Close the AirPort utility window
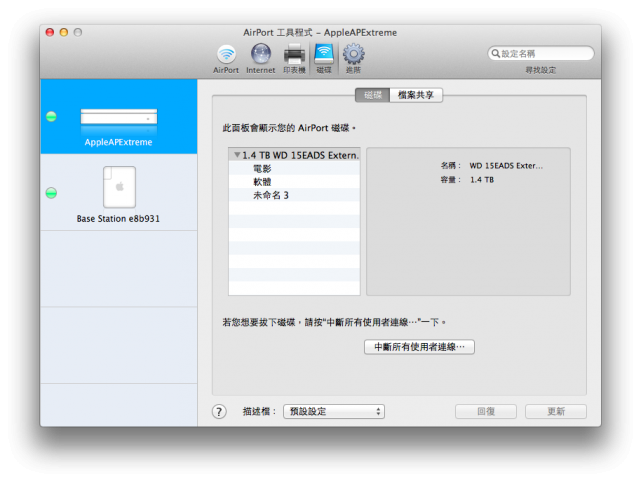This screenshot has height=482, width=640. pyautogui.click(x=50, y=32)
